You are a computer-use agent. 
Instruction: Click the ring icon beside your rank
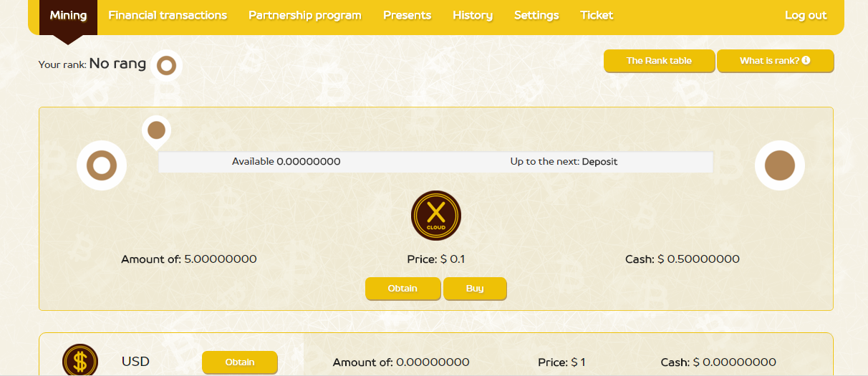point(166,66)
